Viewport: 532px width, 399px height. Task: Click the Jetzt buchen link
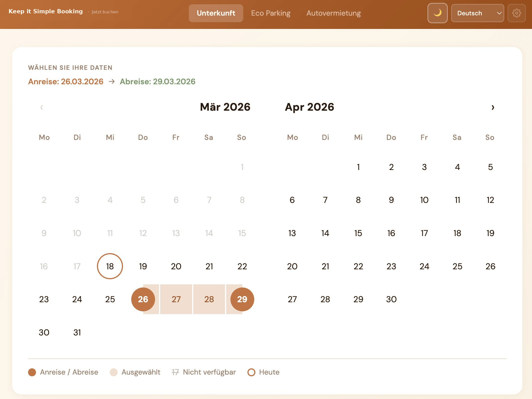105,12
